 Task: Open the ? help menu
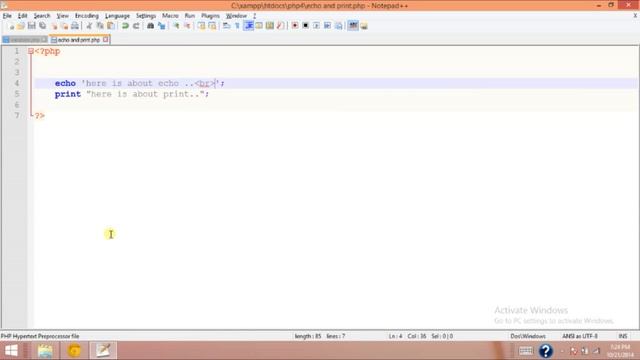[254, 16]
